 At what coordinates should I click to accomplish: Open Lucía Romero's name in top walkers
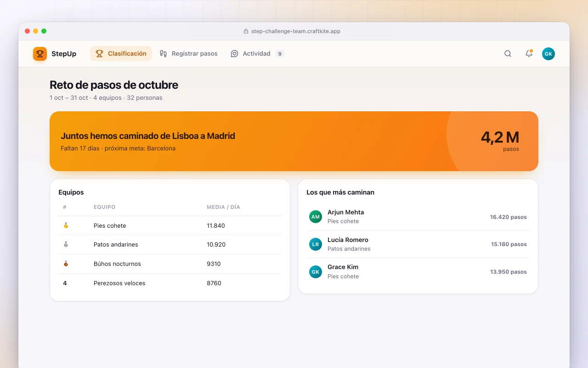coord(348,240)
